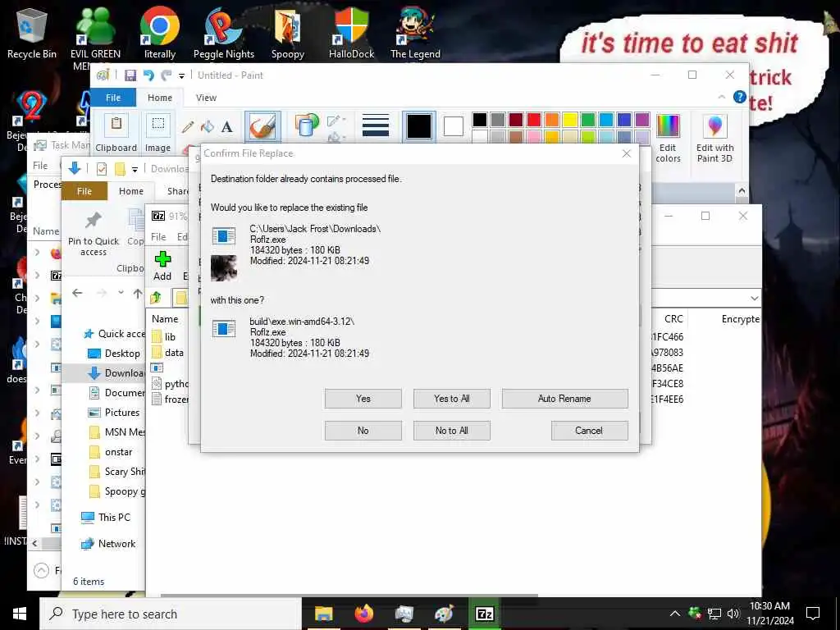Open Edit colors in Paint
Viewport: 840px width, 630px height.
[x=668, y=138]
